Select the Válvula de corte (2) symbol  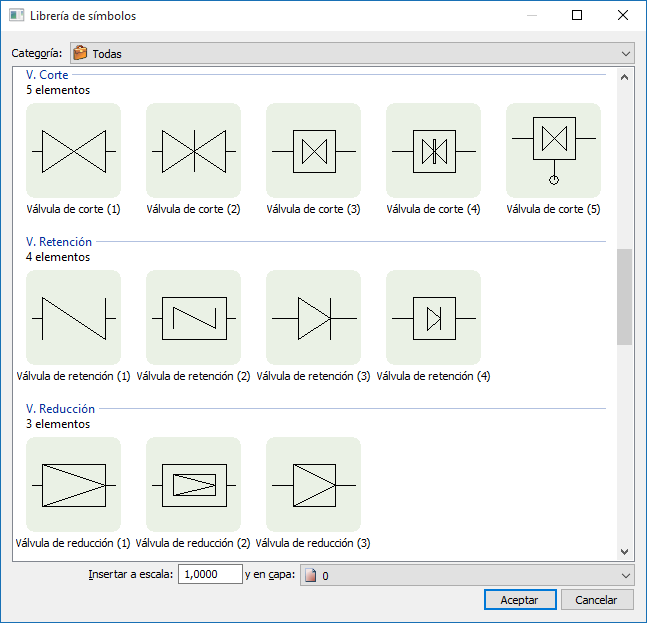(194, 151)
